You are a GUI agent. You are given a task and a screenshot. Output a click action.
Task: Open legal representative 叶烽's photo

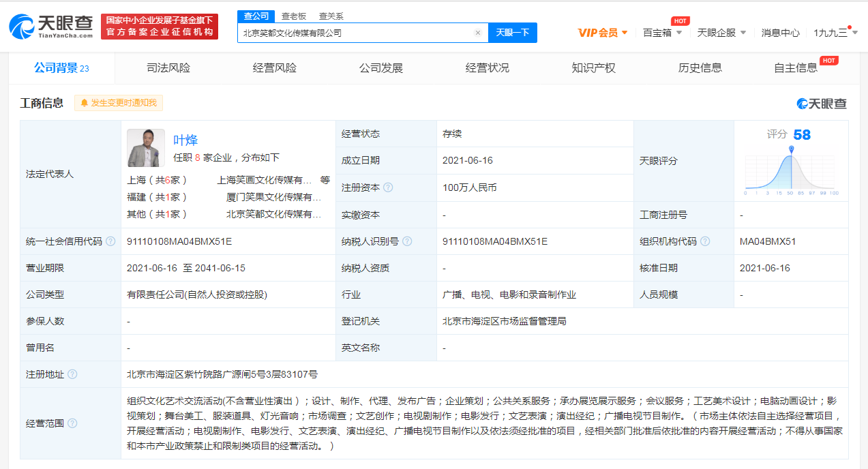tap(146, 148)
